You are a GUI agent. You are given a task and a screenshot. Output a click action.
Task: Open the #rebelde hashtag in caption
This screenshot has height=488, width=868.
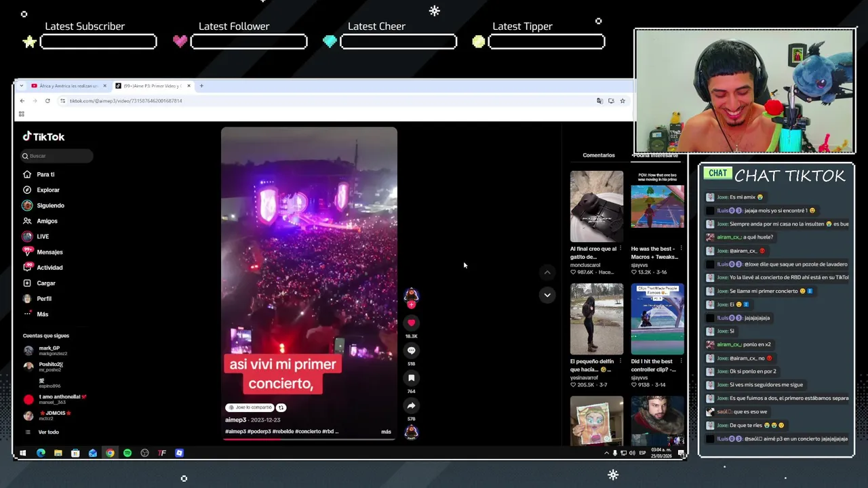click(x=282, y=432)
